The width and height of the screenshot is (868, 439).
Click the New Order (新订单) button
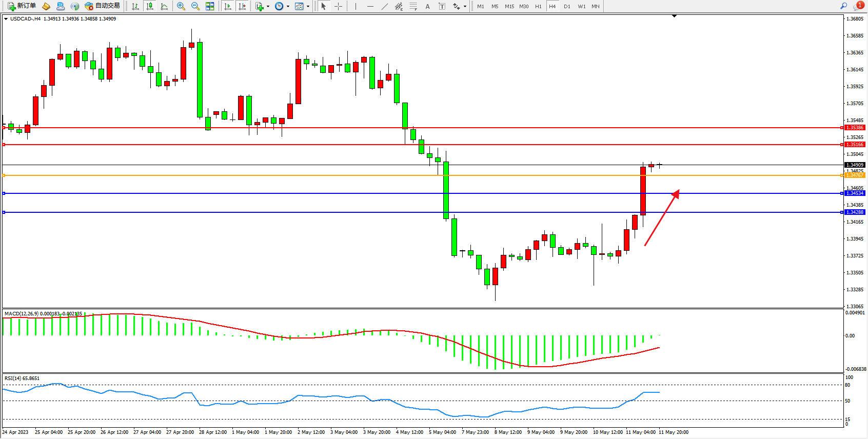click(22, 6)
